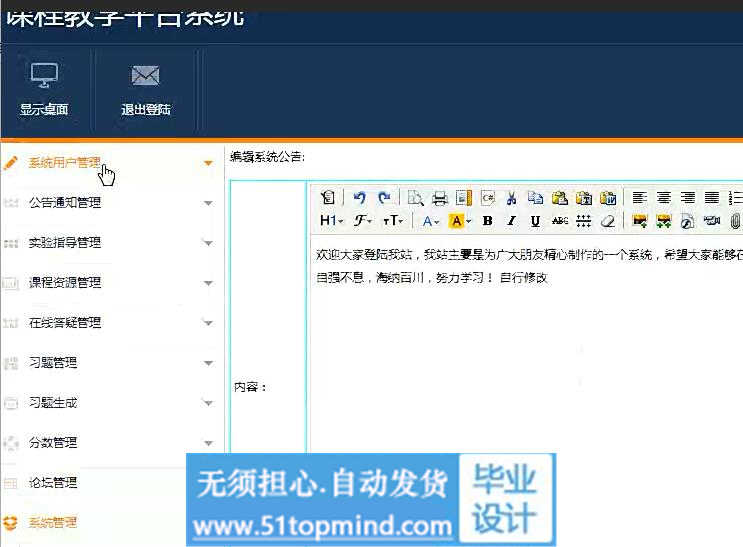Underline text with the U icon

535,221
